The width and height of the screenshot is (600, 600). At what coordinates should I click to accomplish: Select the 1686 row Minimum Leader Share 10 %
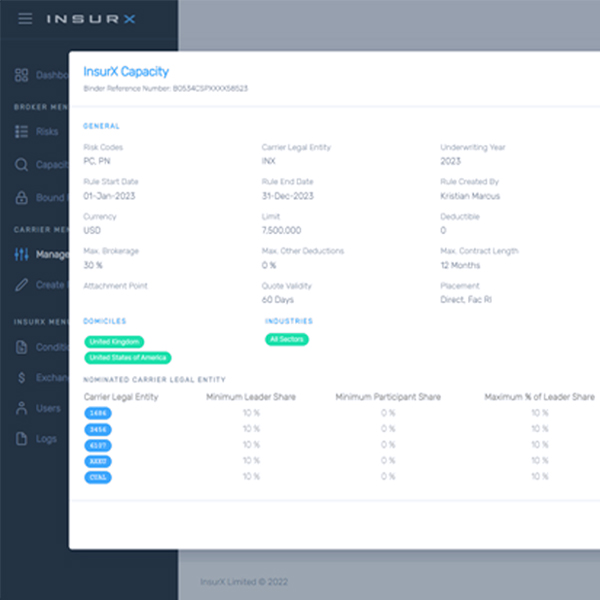(x=251, y=413)
